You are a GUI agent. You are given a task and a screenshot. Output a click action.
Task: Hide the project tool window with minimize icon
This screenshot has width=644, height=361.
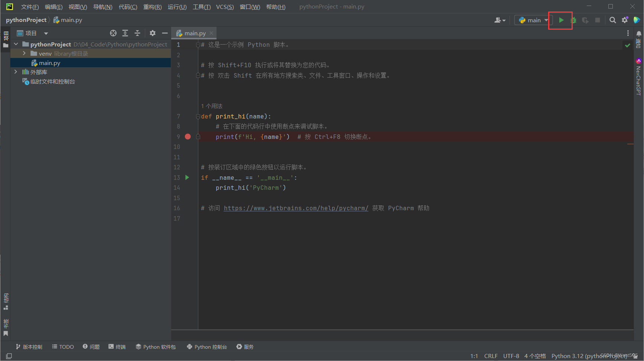click(165, 33)
